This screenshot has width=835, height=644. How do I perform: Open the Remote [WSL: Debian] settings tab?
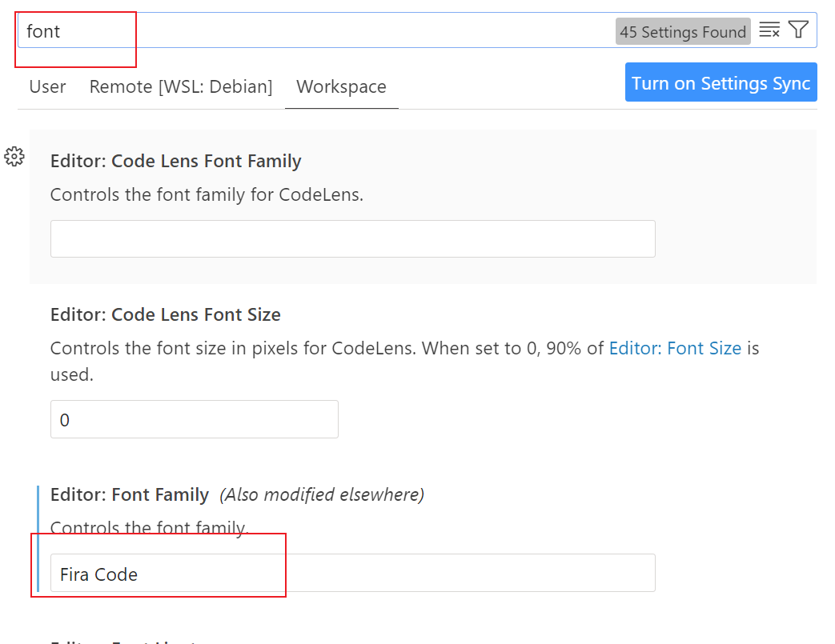point(180,86)
